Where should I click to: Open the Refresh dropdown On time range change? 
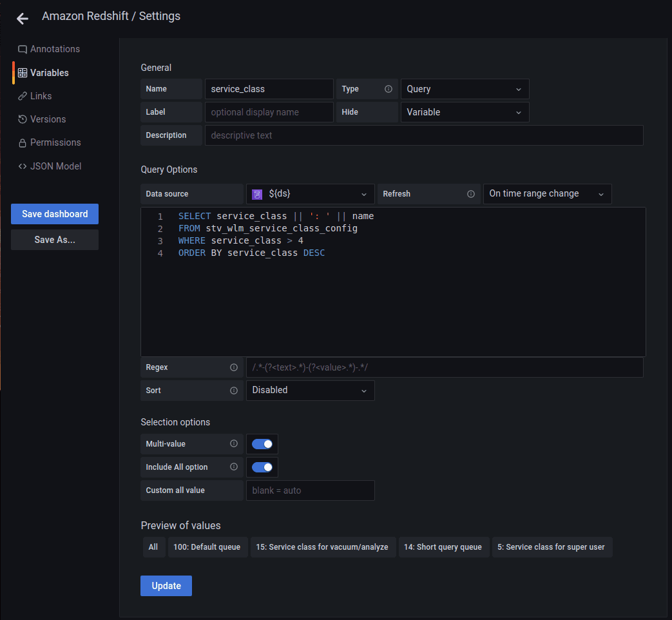tap(547, 194)
